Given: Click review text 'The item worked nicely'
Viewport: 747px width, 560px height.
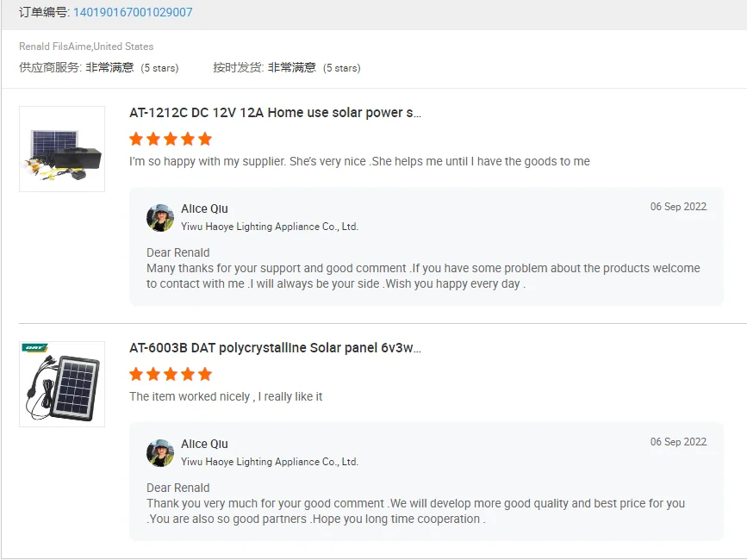Looking at the screenshot, I should point(190,396).
